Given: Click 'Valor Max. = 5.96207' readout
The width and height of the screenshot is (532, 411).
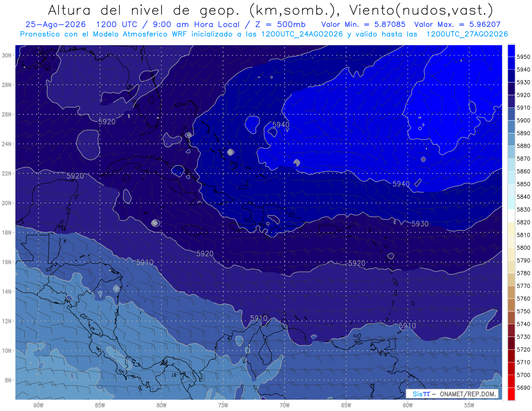Looking at the screenshot, I should click(458, 24).
